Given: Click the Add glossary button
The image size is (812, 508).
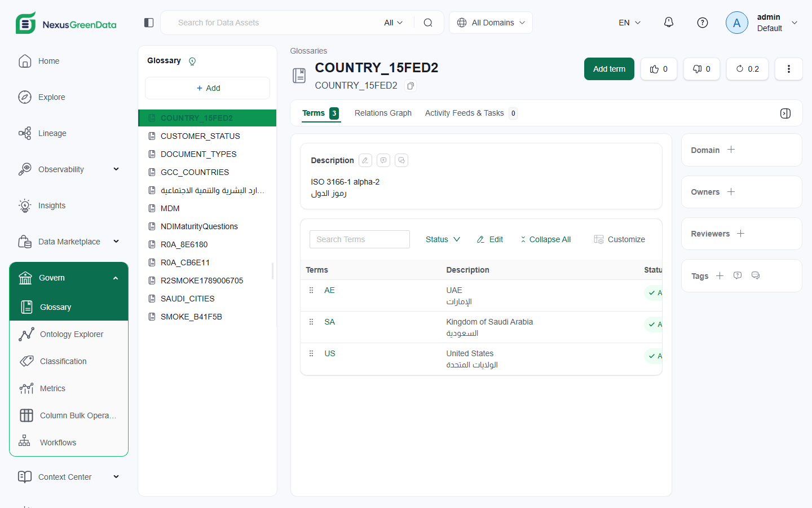Looking at the screenshot, I should click(208, 88).
